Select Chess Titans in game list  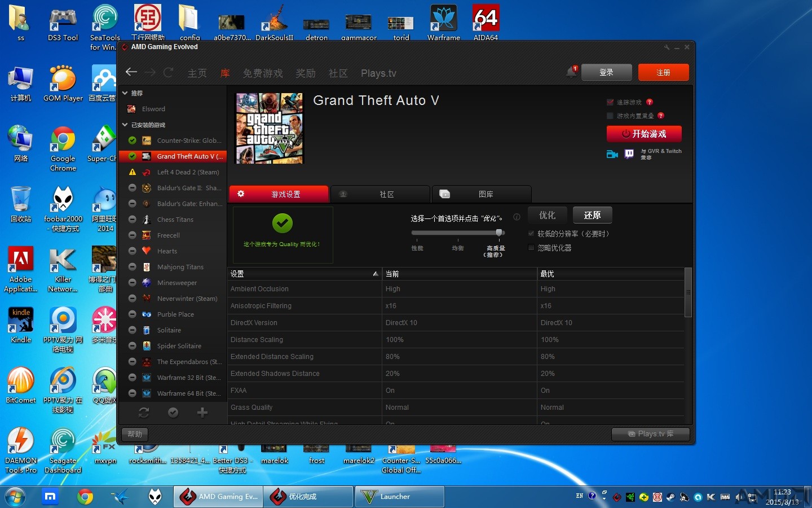173,220
